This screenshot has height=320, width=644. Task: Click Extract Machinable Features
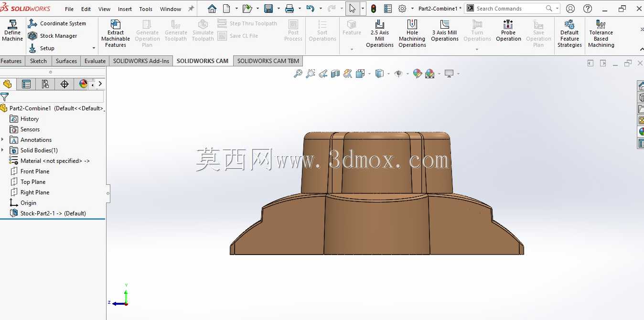click(x=116, y=33)
